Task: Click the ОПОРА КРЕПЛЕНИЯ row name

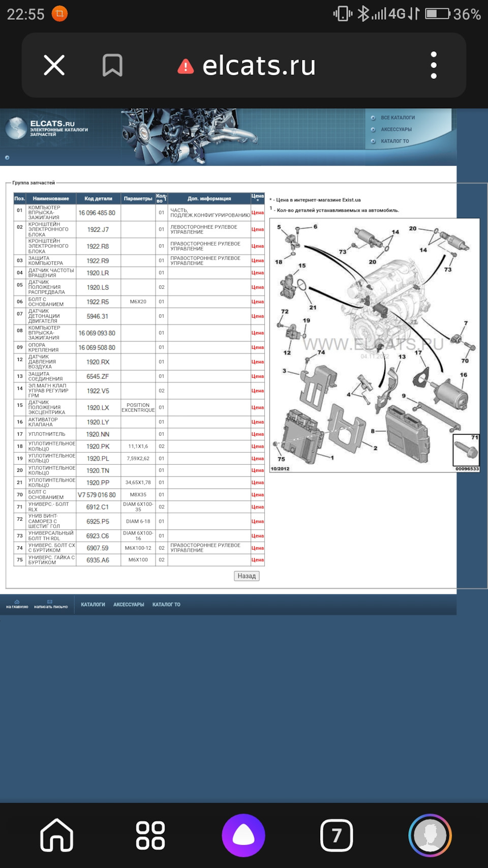Action: click(x=44, y=348)
